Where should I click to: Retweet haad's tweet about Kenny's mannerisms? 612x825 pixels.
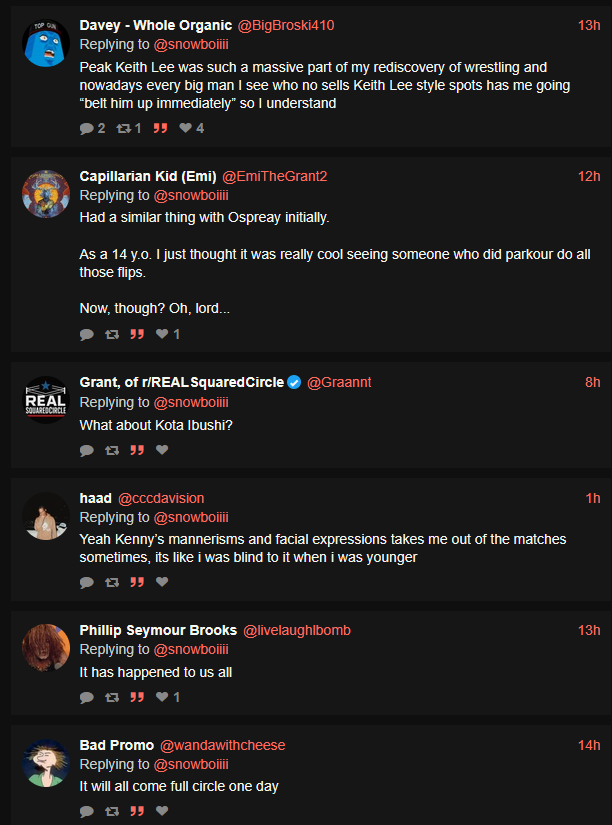112,582
